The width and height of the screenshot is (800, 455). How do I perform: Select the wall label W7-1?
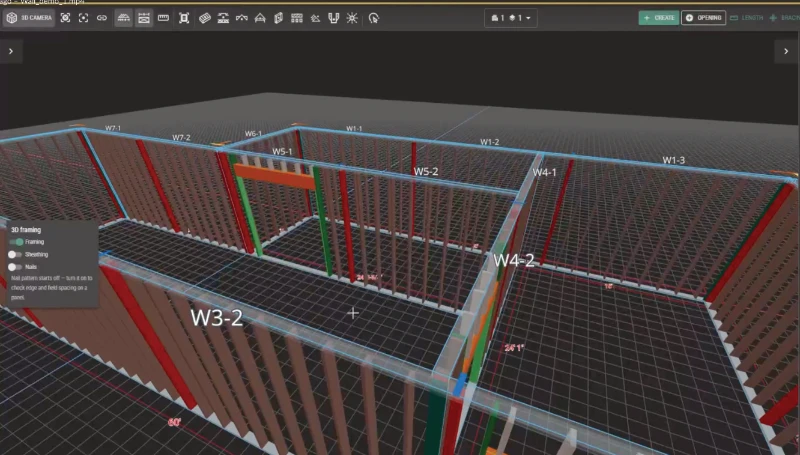113,128
